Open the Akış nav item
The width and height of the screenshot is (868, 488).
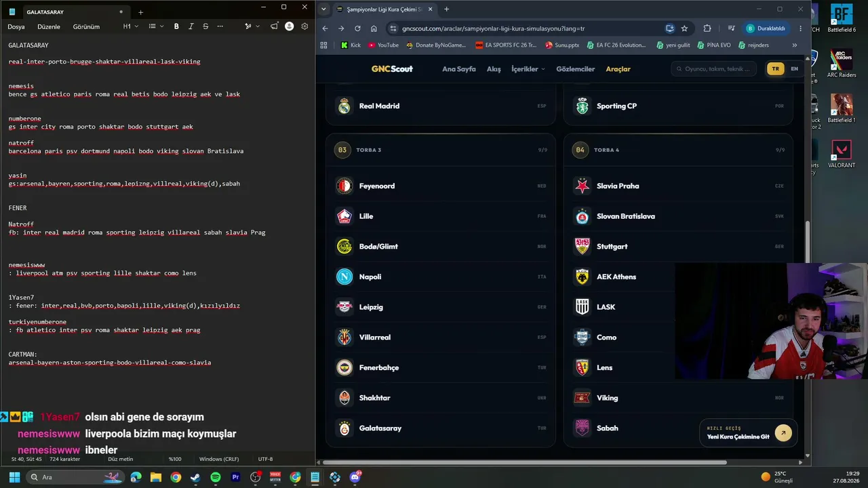point(494,68)
